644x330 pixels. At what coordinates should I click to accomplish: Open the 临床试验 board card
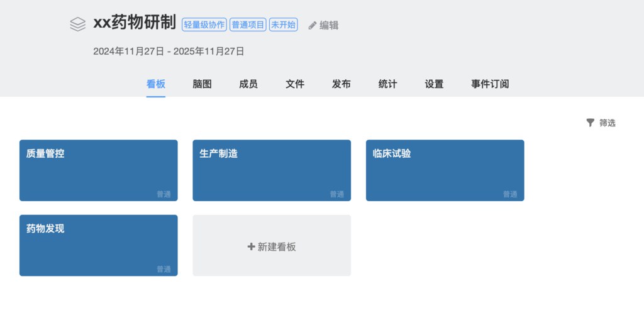pos(445,170)
